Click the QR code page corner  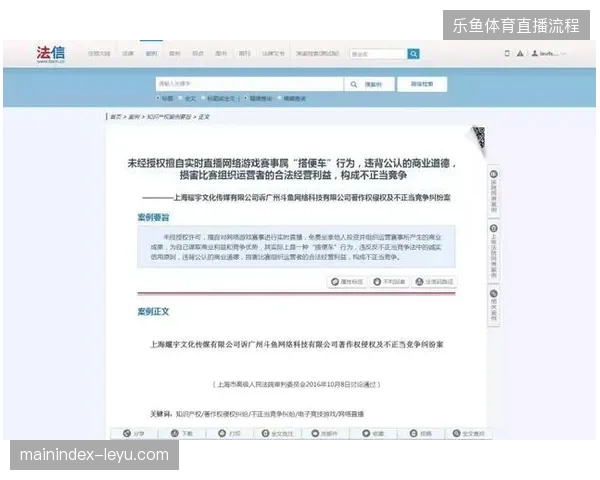click(x=478, y=139)
